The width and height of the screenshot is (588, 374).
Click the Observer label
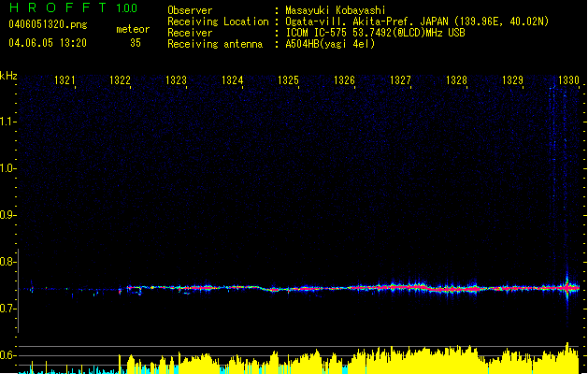pos(190,10)
